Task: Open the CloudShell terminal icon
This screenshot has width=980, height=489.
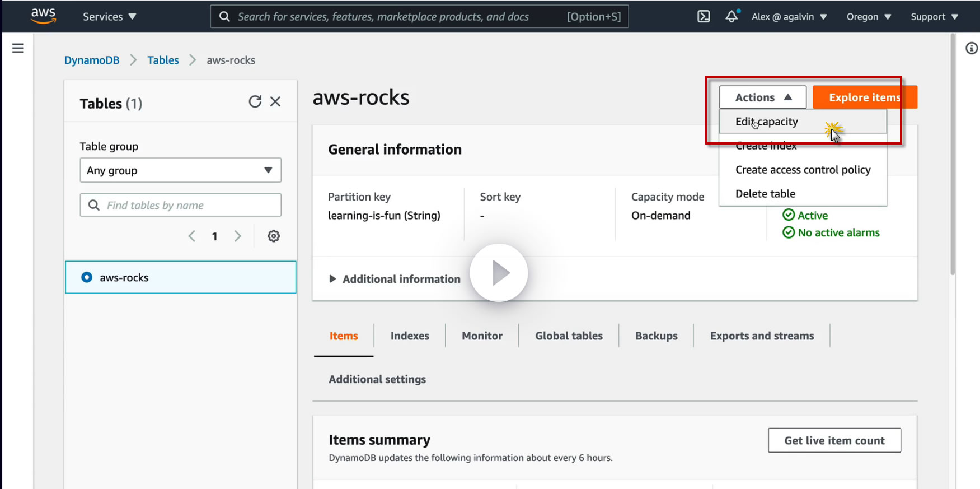Action: click(x=704, y=17)
